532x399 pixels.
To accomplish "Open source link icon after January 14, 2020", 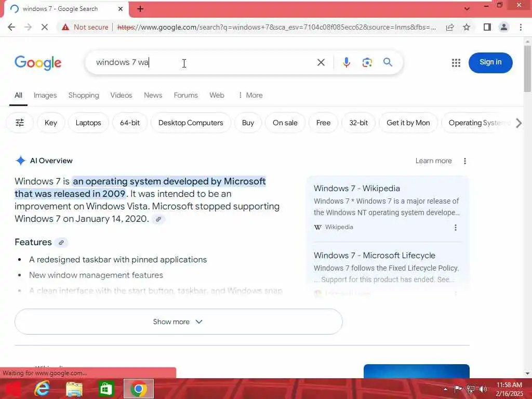I will (x=158, y=219).
